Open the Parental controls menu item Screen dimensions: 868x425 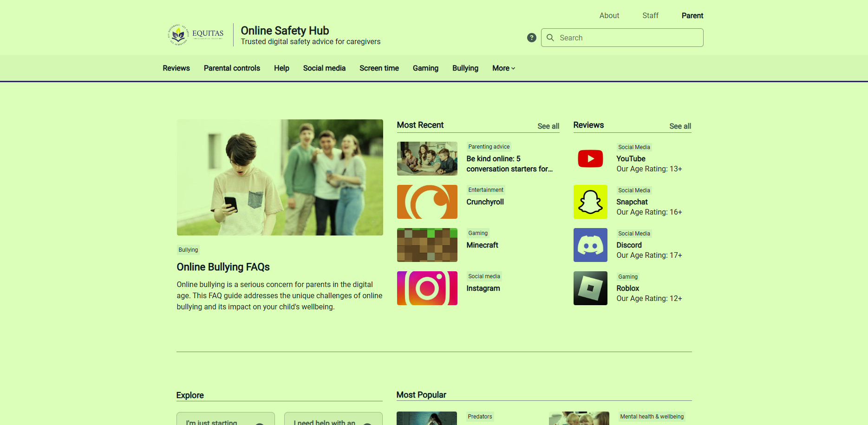click(x=232, y=68)
